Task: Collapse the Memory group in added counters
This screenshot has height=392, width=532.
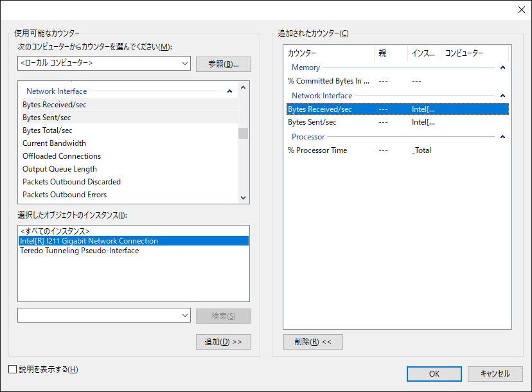Action: coord(503,67)
